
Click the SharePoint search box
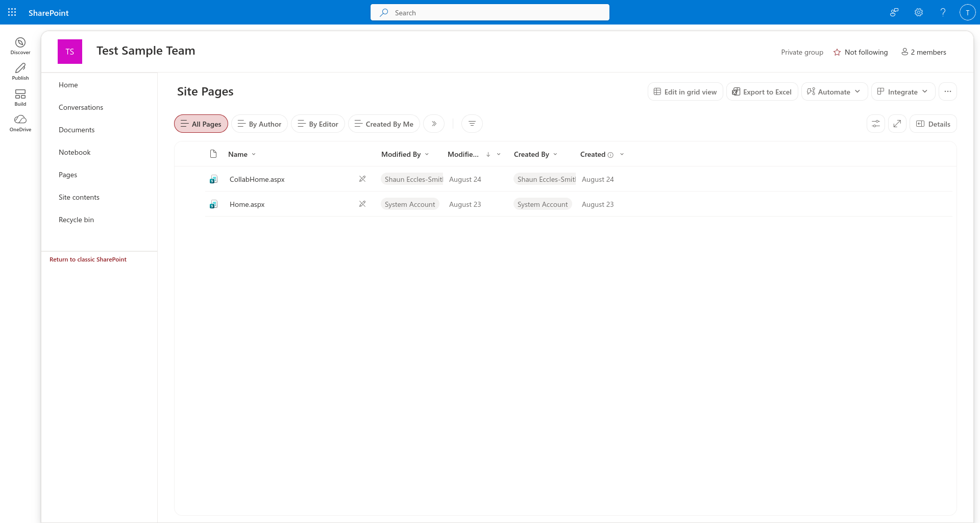click(490, 12)
